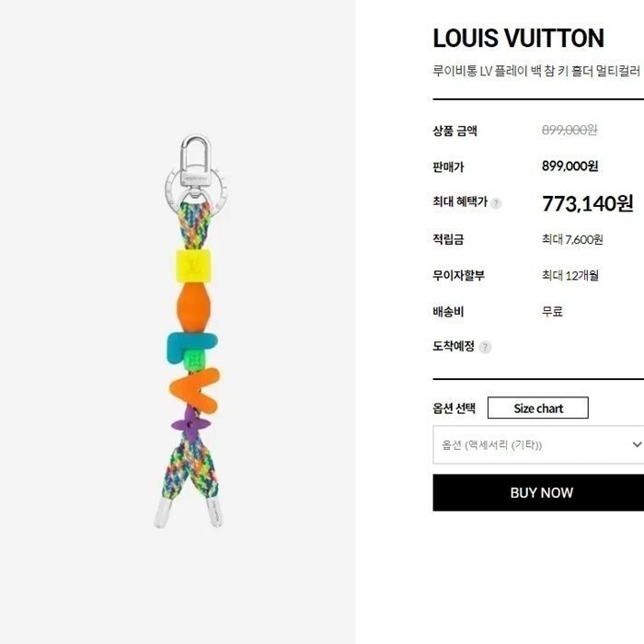Open the Size chart
Screen dimensions: 644x644
[x=537, y=408]
